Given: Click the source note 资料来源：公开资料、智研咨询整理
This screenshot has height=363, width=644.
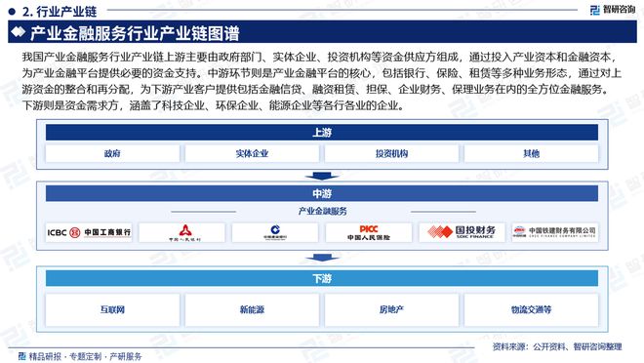Looking at the screenshot, I should point(557,346).
